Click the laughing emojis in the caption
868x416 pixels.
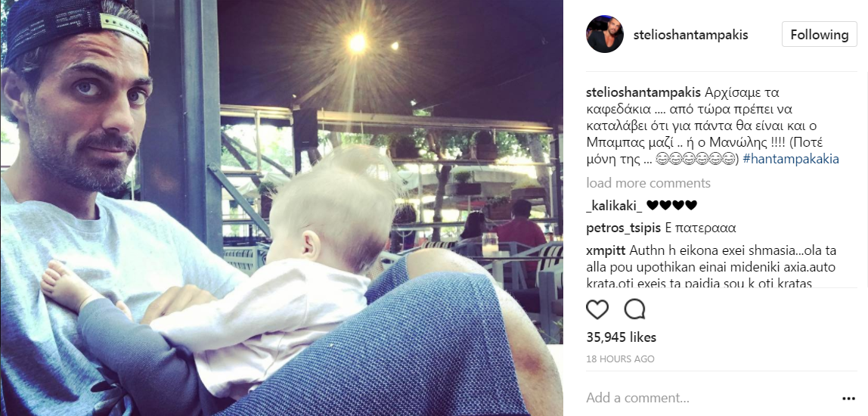pyautogui.click(x=696, y=160)
